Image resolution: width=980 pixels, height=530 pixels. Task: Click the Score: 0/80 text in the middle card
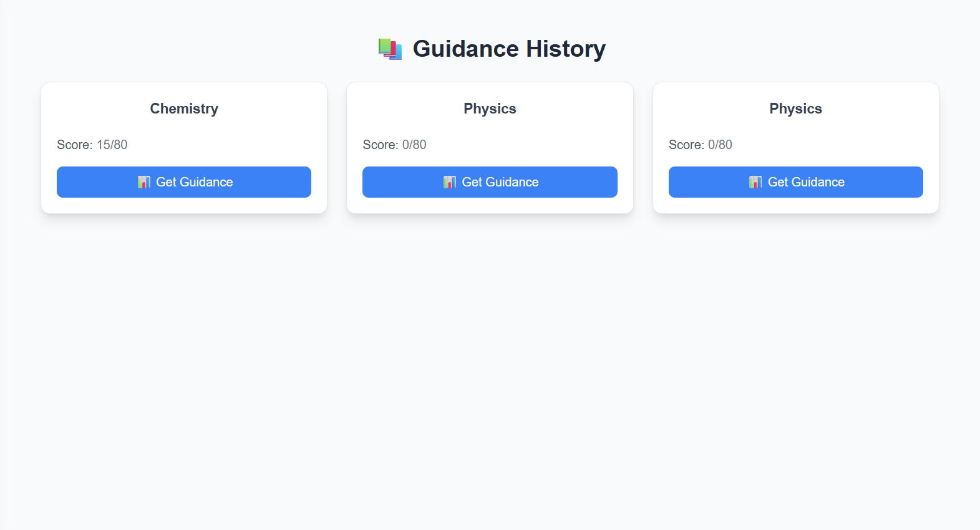tap(394, 145)
